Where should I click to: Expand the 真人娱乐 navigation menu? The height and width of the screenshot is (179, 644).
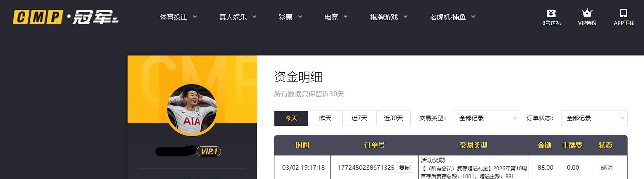238,17
